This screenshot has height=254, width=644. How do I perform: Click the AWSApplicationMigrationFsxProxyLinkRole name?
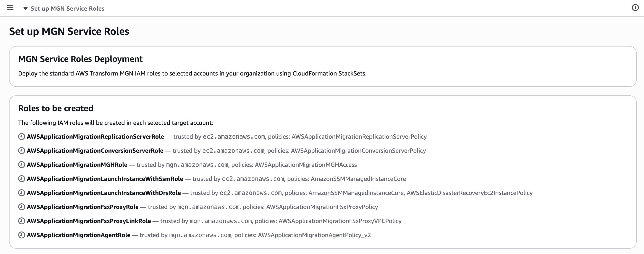(x=89, y=221)
